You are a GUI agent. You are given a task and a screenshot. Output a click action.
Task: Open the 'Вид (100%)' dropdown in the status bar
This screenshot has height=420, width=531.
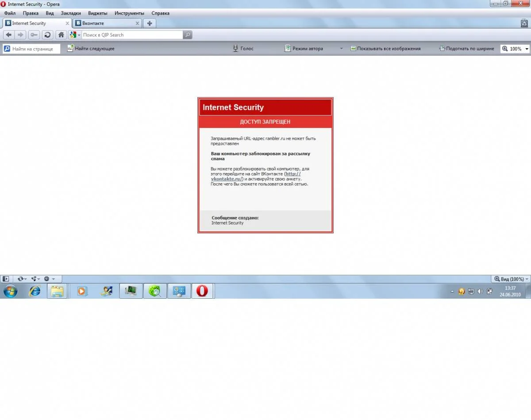coord(511,279)
